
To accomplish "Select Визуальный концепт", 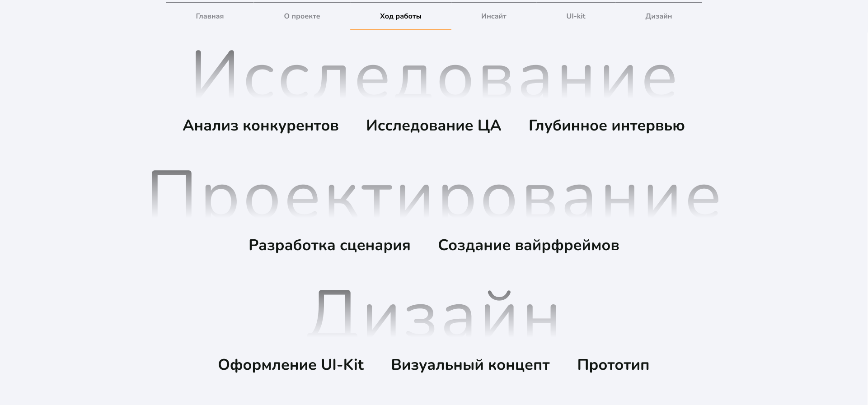I will pos(470,365).
